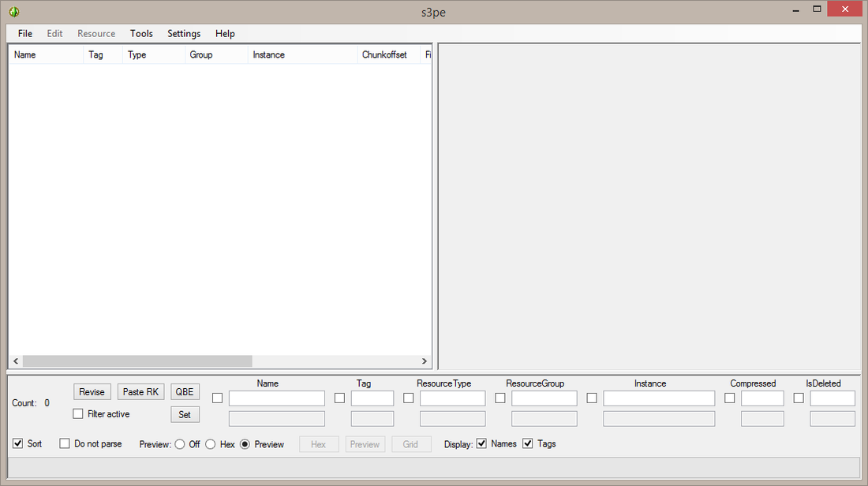The image size is (868, 486).
Task: Open the File menu
Action: pyautogui.click(x=25, y=33)
